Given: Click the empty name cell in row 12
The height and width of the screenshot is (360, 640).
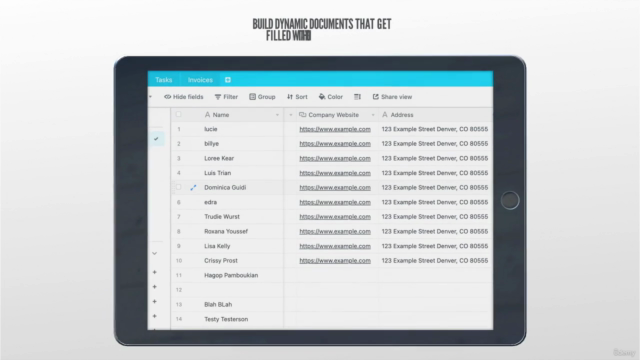Looking at the screenshot, I should tap(242, 290).
